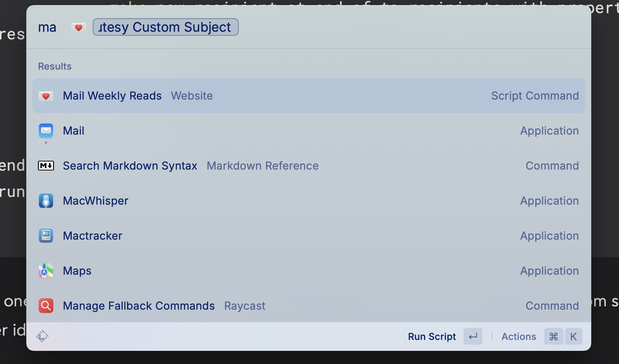The width and height of the screenshot is (619, 364).
Task: Click the MacWhisper microphone icon
Action: [x=46, y=201]
